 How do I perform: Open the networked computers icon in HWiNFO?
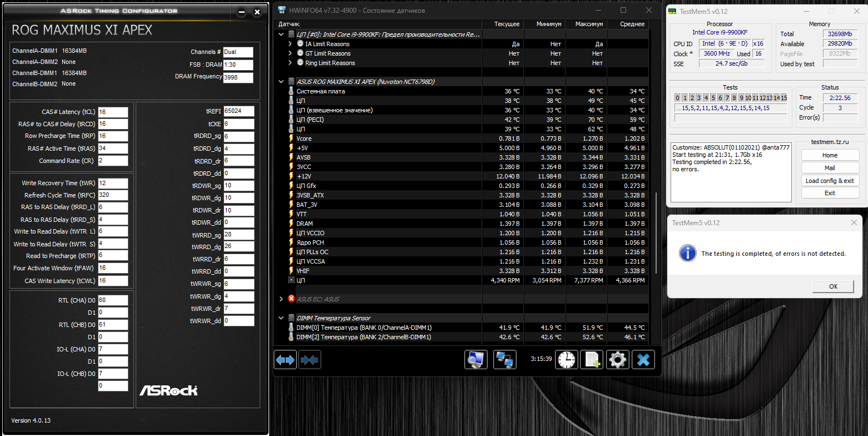click(x=505, y=360)
